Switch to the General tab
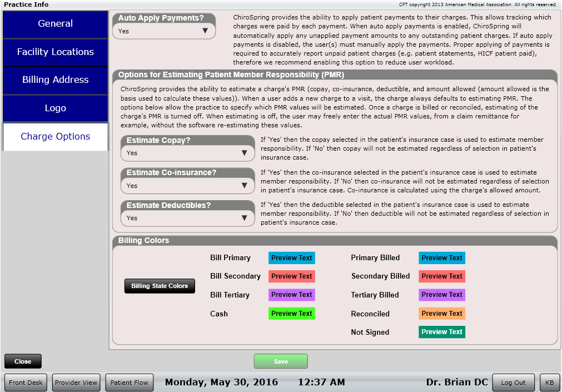The width and height of the screenshot is (562, 392). coord(55,24)
